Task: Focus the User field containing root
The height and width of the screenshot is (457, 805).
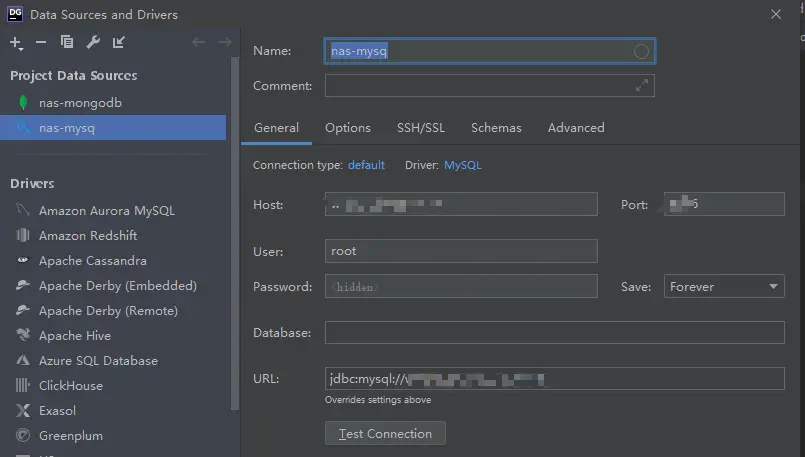Action: click(461, 251)
